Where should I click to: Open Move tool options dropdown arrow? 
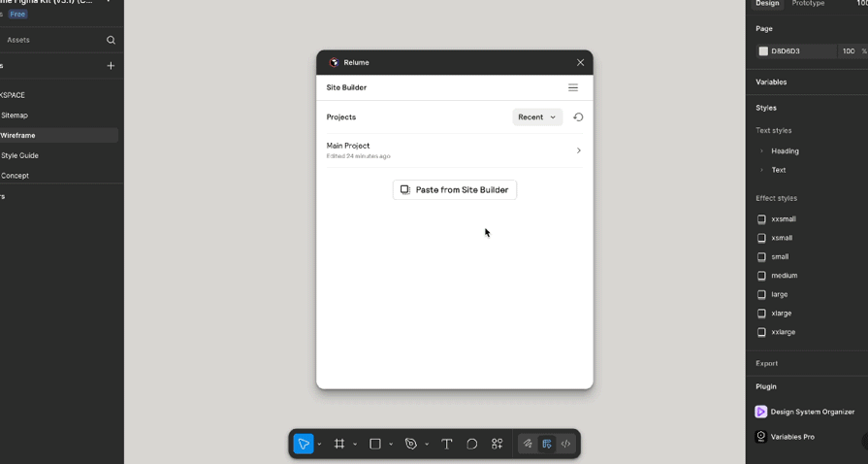coord(319,444)
